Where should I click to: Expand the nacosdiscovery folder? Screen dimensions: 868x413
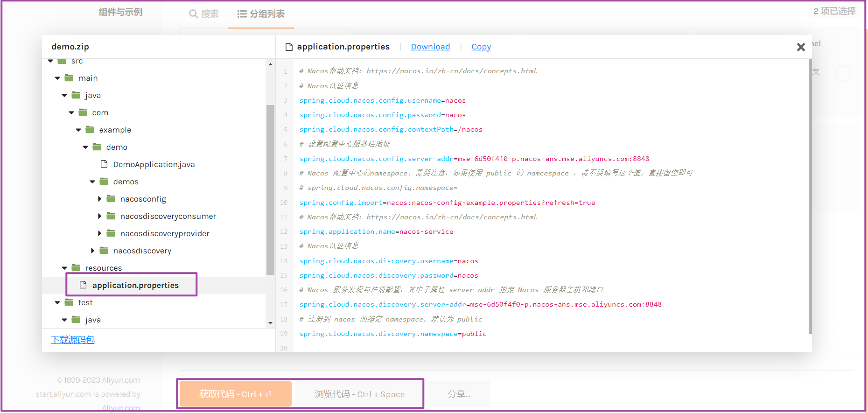coord(92,251)
